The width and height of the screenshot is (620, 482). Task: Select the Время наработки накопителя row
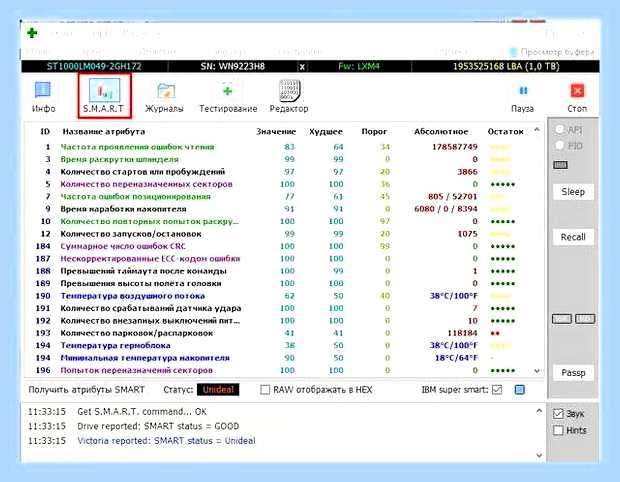point(280,209)
